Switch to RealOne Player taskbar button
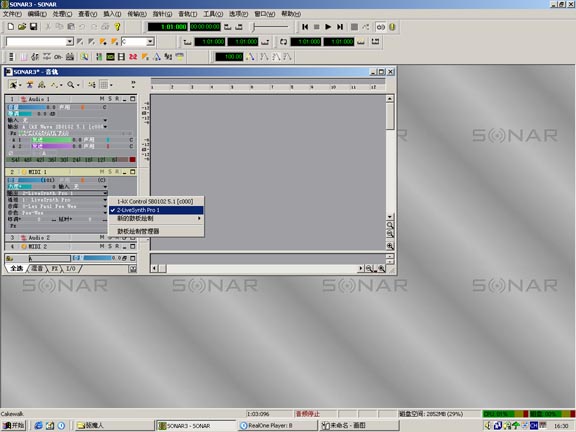 click(x=277, y=425)
